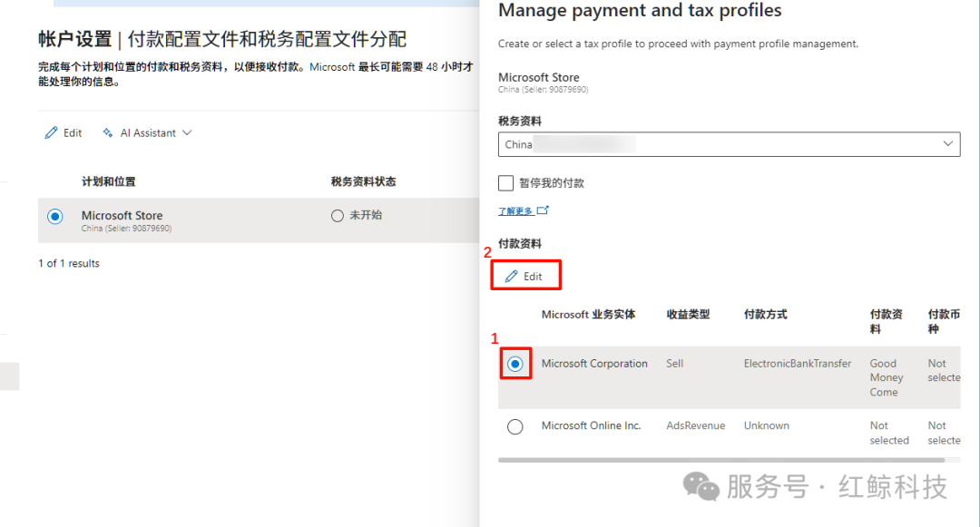
Task: Click the chevron arrow of the tax profile combo box
Action: point(947,144)
